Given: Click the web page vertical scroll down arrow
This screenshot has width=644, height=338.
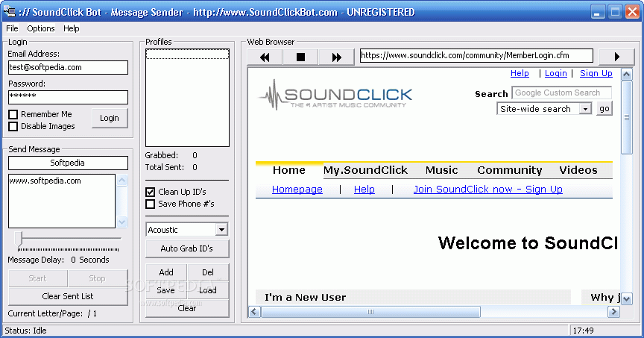Looking at the screenshot, I should tap(627, 299).
